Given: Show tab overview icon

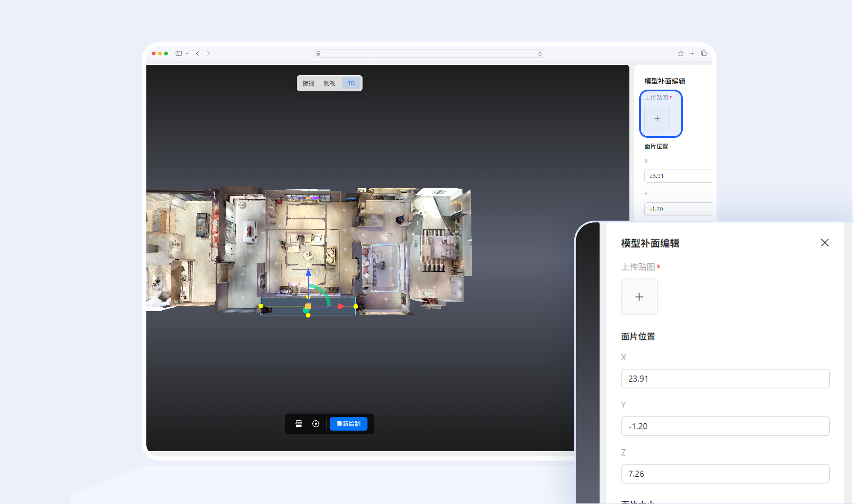Looking at the screenshot, I should pyautogui.click(x=704, y=53).
